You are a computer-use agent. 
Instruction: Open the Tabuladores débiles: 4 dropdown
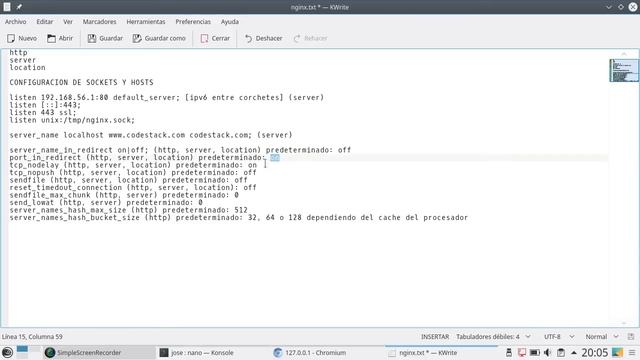pos(493,337)
